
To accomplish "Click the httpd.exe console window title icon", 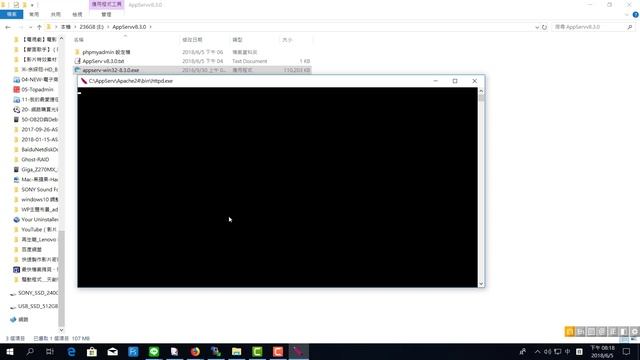I will (x=84, y=81).
